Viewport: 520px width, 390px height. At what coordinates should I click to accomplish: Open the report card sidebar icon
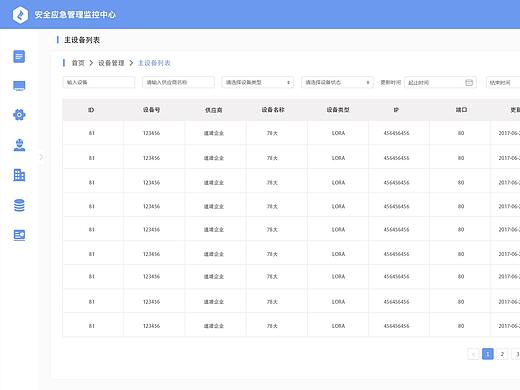pos(19,235)
